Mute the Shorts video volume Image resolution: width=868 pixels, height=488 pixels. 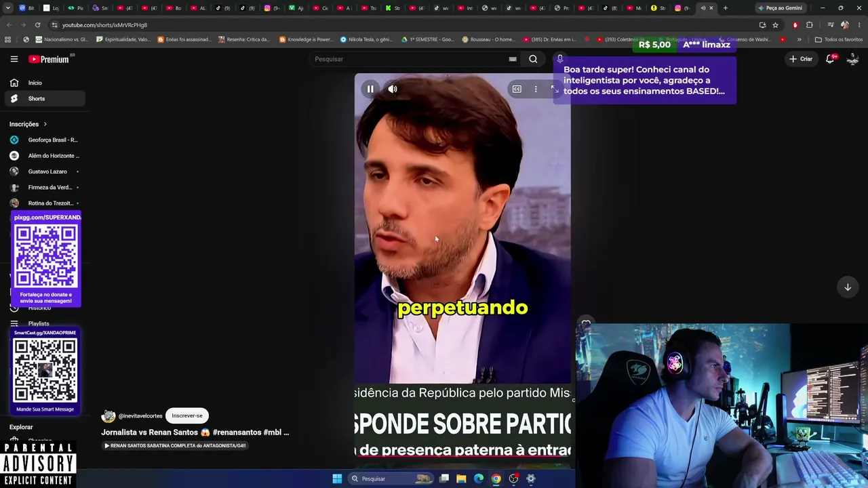[393, 89]
